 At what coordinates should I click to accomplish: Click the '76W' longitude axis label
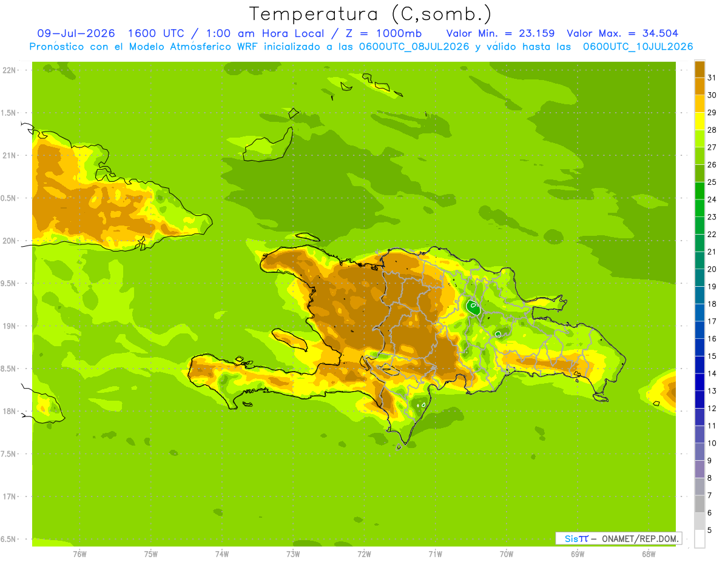(79, 554)
